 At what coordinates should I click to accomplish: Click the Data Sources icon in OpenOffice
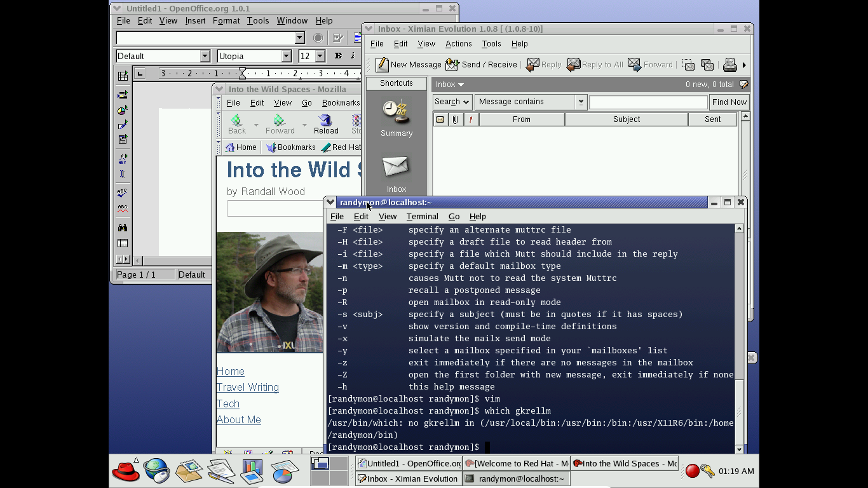123,243
